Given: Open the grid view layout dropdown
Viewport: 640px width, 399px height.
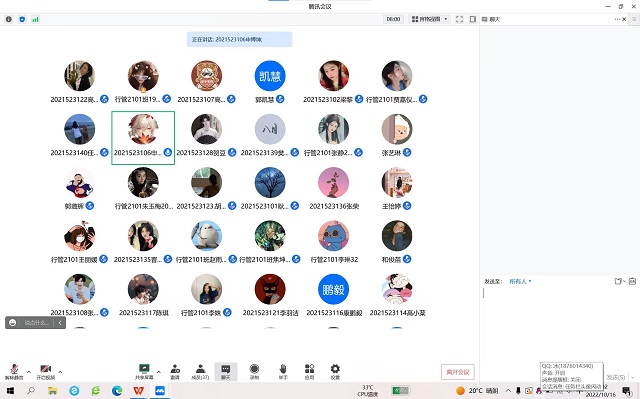Looking at the screenshot, I should (430, 19).
